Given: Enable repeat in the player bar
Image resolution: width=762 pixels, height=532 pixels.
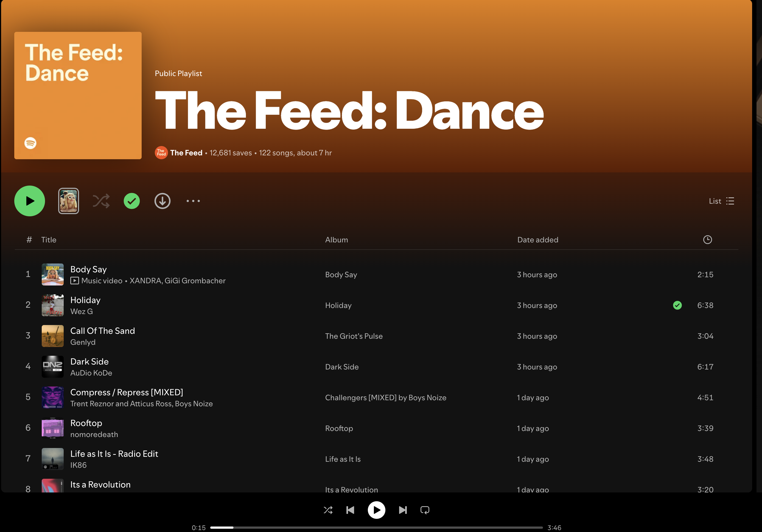Looking at the screenshot, I should point(425,510).
